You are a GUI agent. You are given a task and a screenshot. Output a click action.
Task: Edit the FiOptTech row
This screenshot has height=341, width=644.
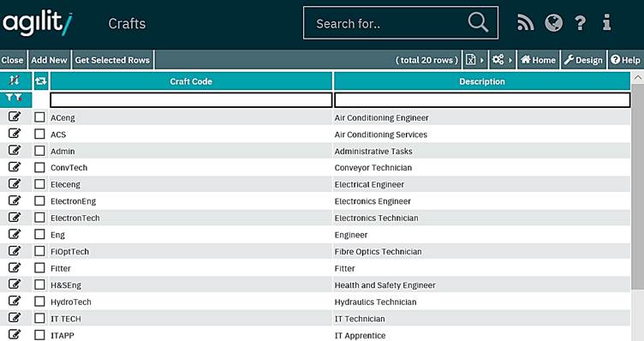tap(15, 251)
